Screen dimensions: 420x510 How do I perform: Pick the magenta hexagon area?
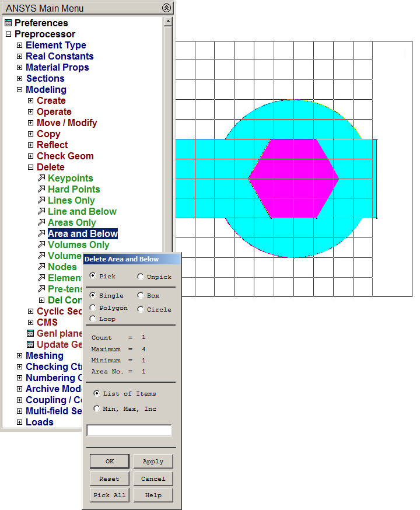pyautogui.click(x=293, y=179)
